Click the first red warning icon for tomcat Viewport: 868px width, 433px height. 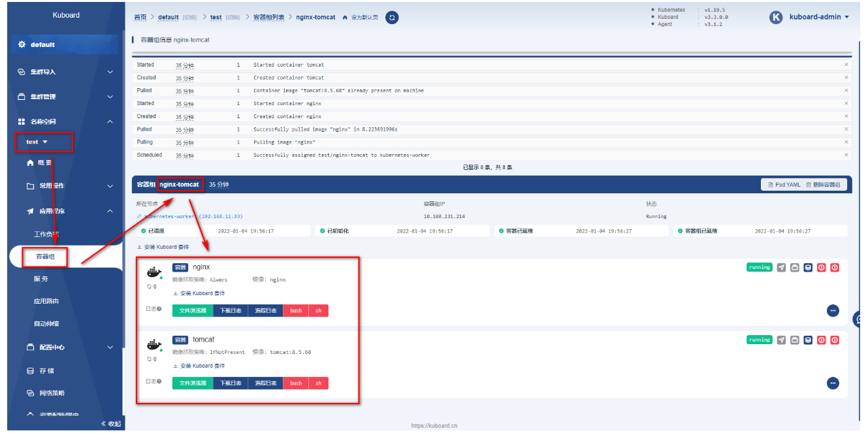pyautogui.click(x=821, y=340)
